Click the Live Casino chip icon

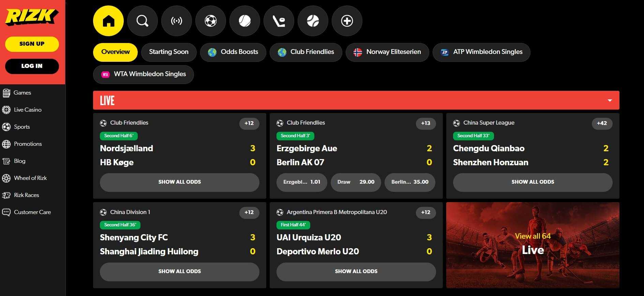[6, 110]
